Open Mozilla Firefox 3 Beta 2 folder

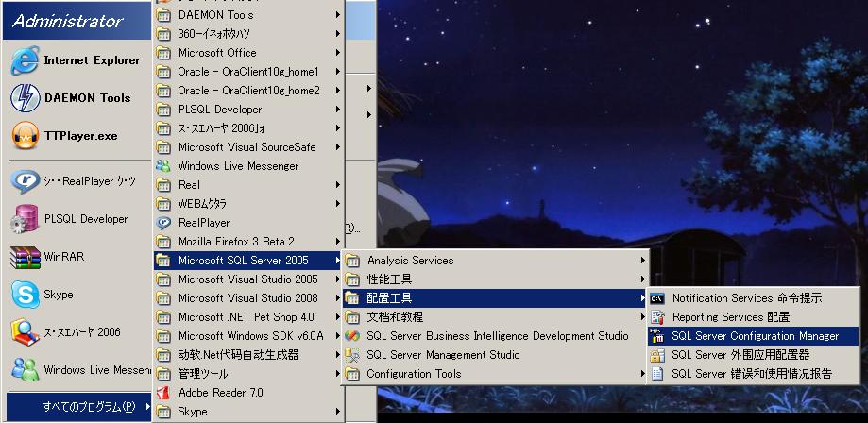(x=236, y=242)
